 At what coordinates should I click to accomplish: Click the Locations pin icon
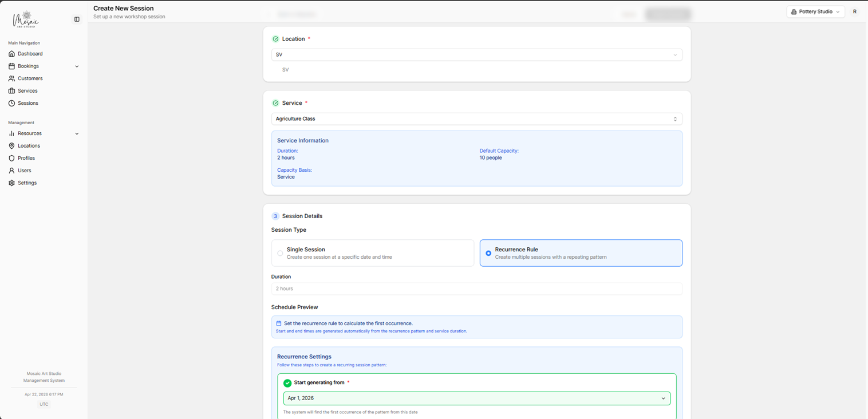11,146
